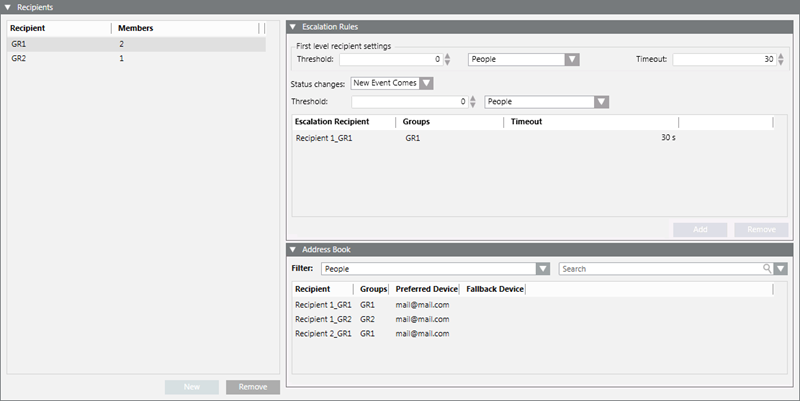Click the New button under recipients list
The width and height of the screenshot is (800, 401).
click(x=192, y=386)
